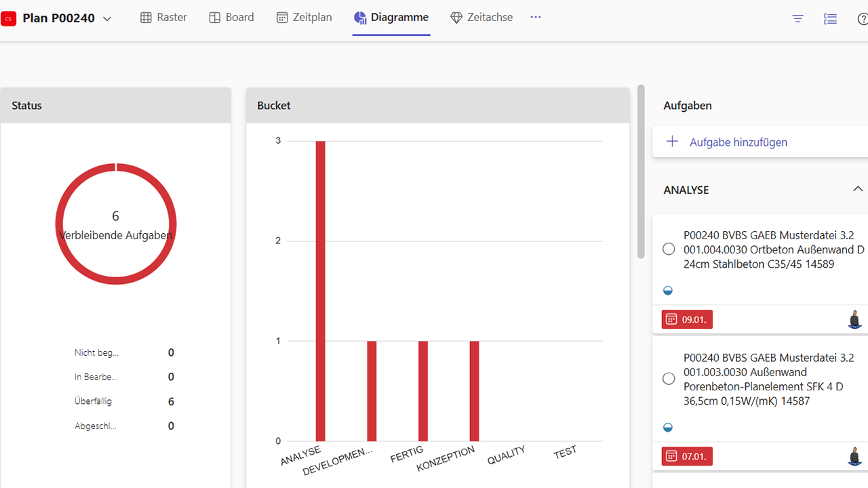Click the red CS plan logo icon
868x488 pixels.
9,18
